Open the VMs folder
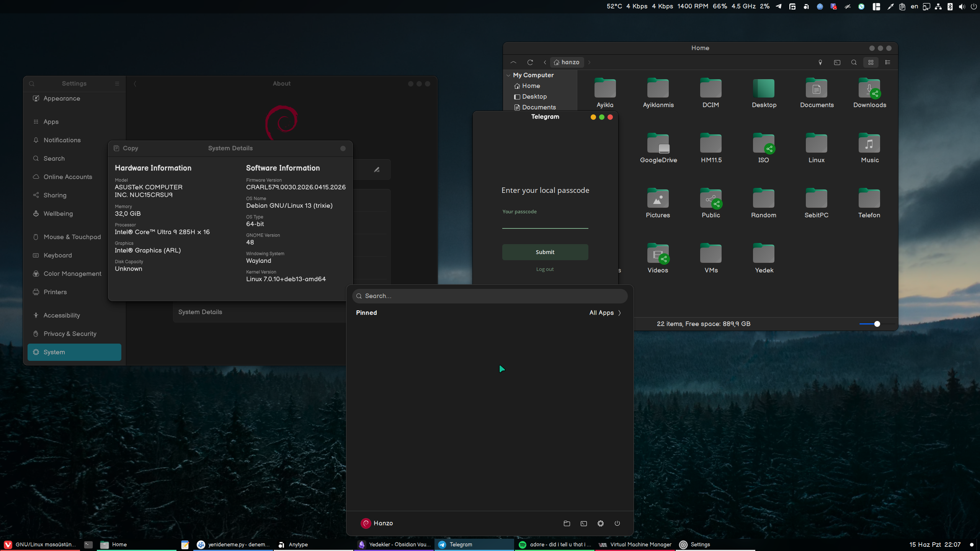Viewport: 980px width, 551px height. tap(710, 259)
